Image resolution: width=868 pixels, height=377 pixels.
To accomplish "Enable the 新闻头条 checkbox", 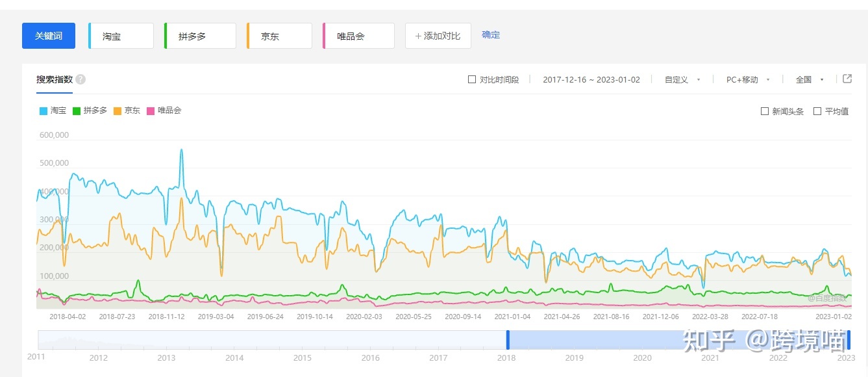I will (765, 111).
